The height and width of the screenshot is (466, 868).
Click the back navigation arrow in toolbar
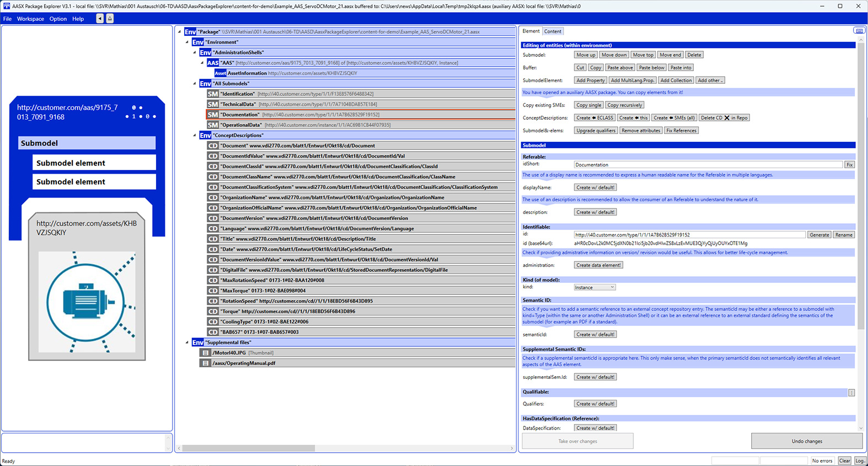[x=100, y=19]
